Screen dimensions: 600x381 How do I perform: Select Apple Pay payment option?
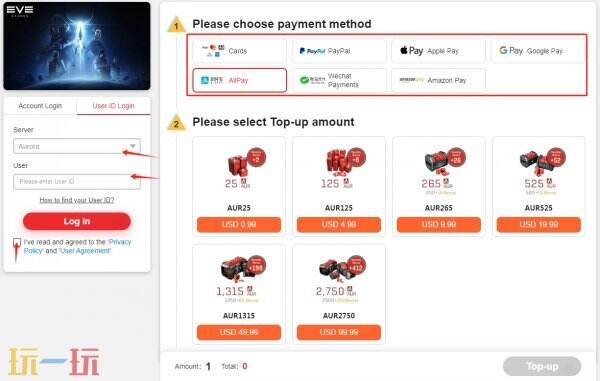click(x=439, y=51)
